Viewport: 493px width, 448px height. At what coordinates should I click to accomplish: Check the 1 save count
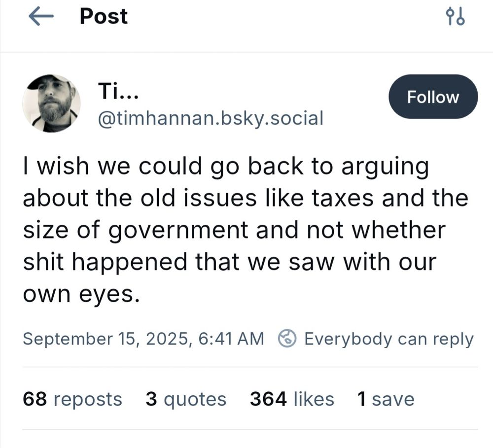(385, 399)
